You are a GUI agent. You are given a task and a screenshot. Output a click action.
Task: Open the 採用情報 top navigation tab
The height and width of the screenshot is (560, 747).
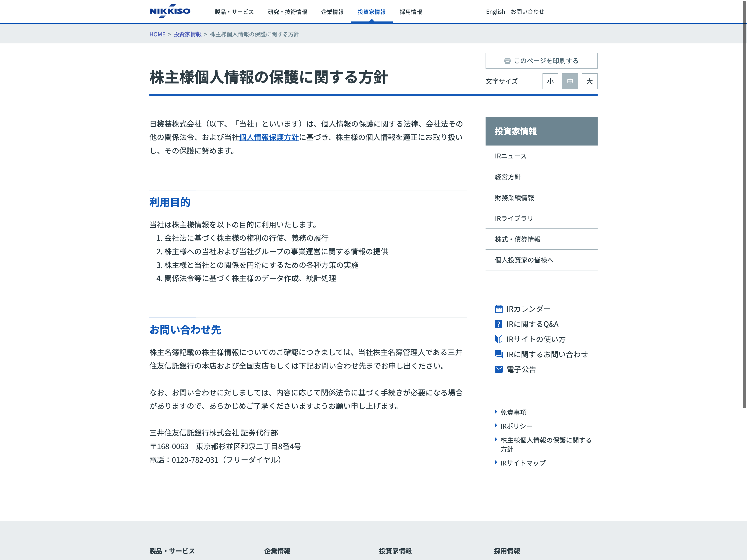click(411, 12)
